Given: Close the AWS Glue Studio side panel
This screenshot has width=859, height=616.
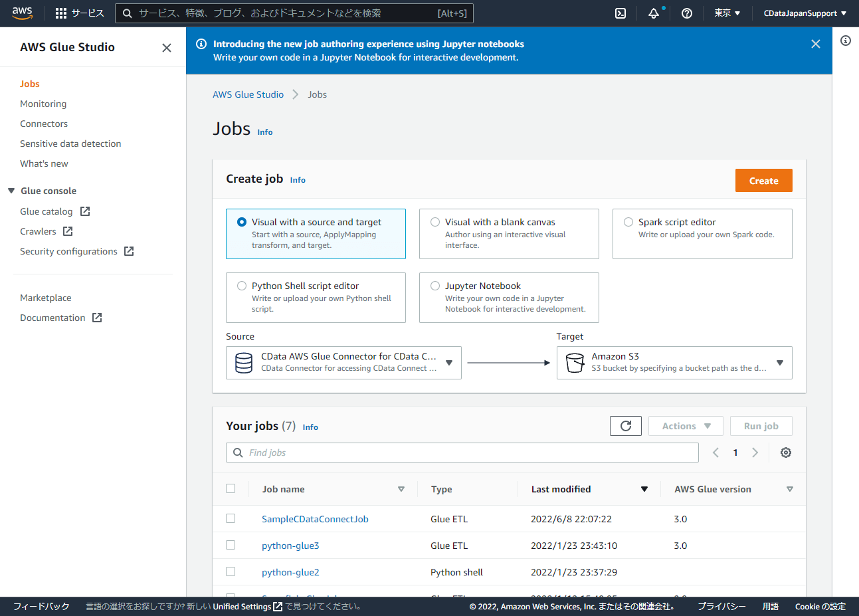Looking at the screenshot, I should pyautogui.click(x=167, y=48).
